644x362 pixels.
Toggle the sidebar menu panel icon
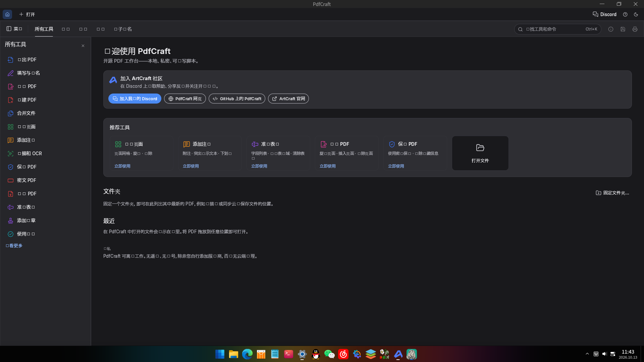(14, 29)
